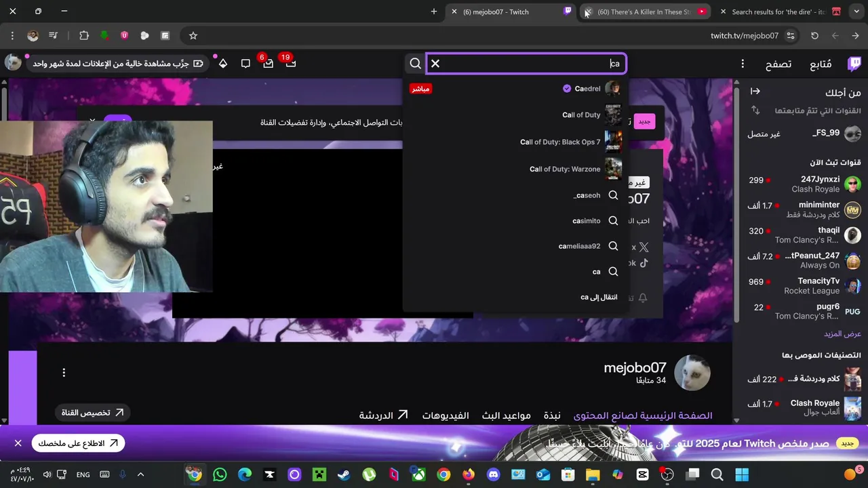Focus the Twitch search input field
868x488 pixels.
[528, 64]
